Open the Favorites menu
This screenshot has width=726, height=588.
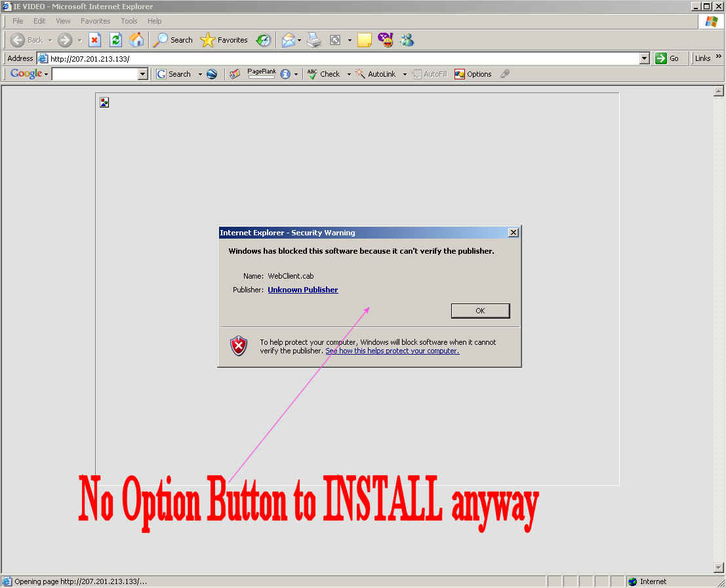(95, 21)
